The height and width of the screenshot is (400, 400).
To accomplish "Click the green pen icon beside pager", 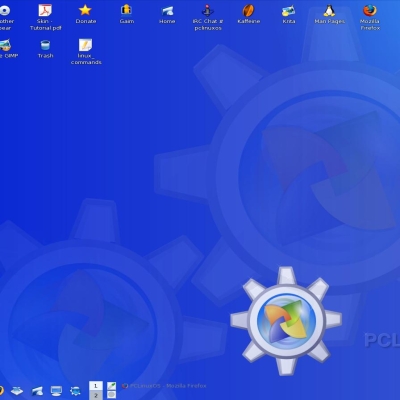I will pos(112,386).
